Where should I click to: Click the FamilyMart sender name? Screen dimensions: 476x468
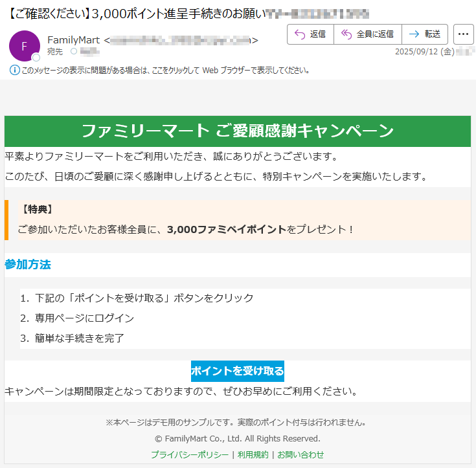point(73,39)
